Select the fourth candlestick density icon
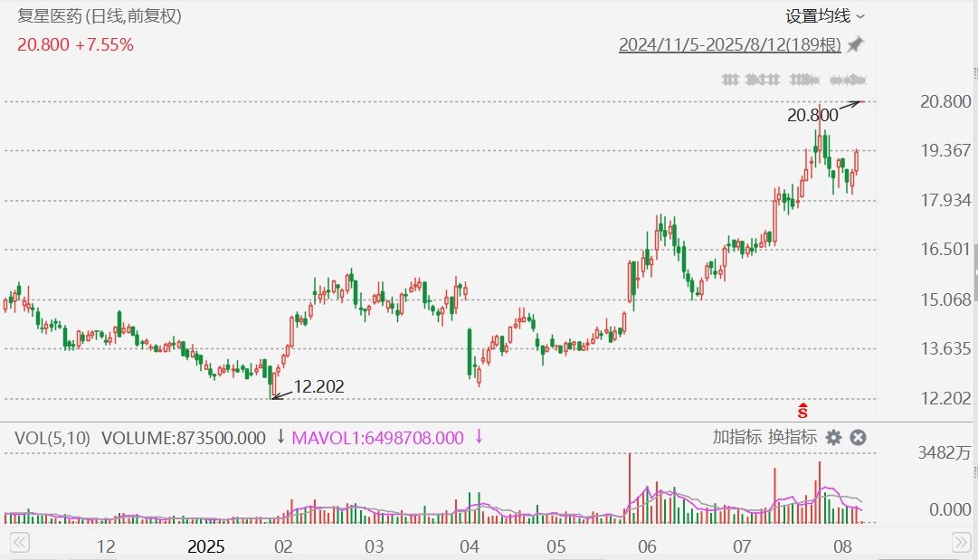Image resolution: width=978 pixels, height=560 pixels. pyautogui.click(x=849, y=80)
